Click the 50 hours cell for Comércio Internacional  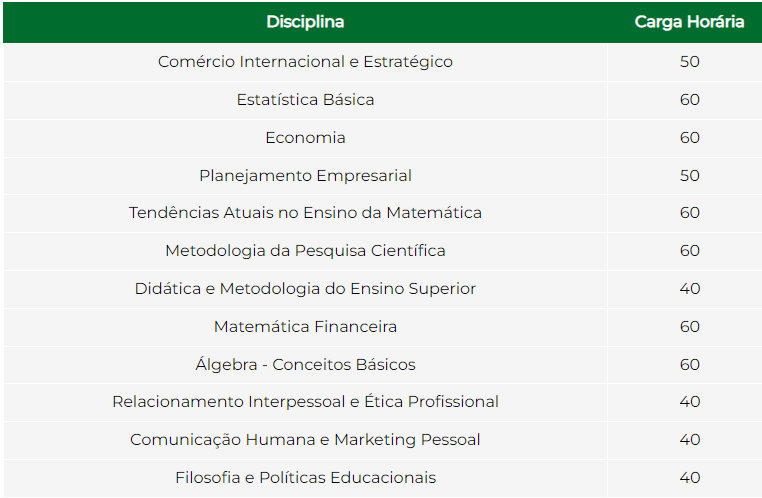689,62
